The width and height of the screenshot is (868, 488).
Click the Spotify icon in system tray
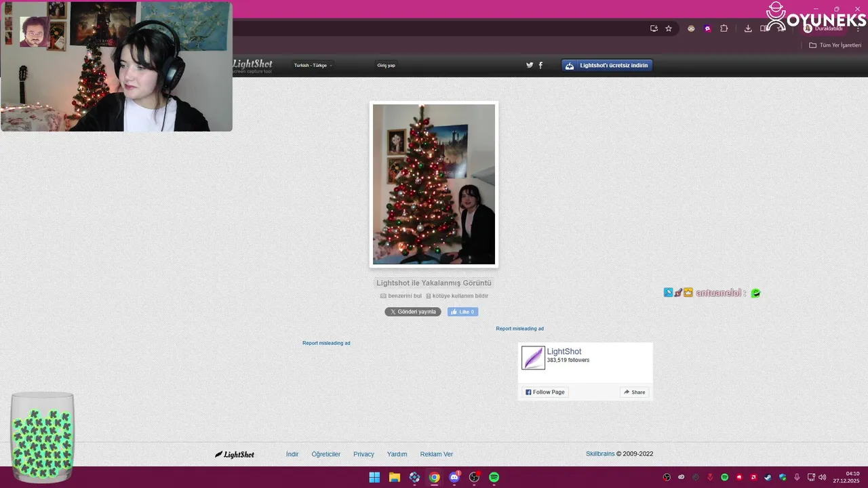725,477
